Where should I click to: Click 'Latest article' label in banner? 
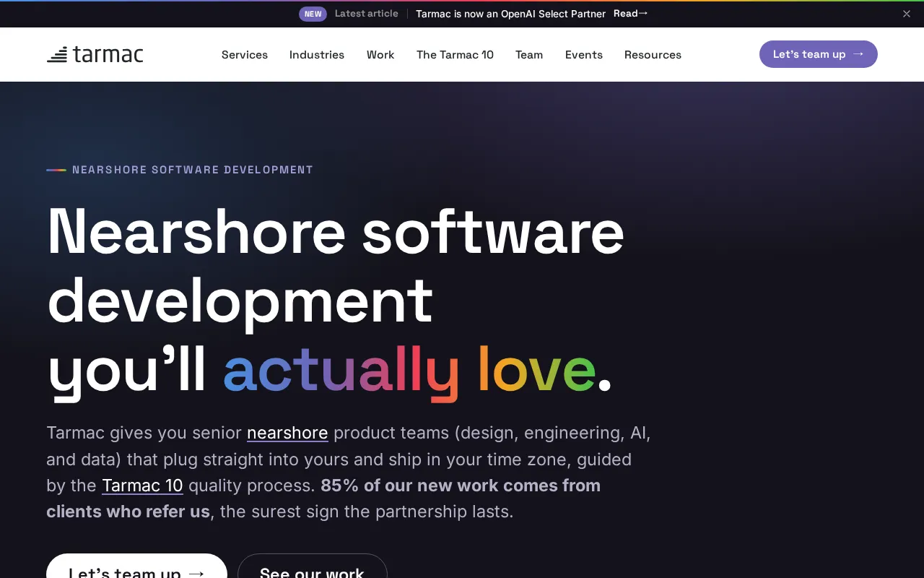(x=366, y=14)
